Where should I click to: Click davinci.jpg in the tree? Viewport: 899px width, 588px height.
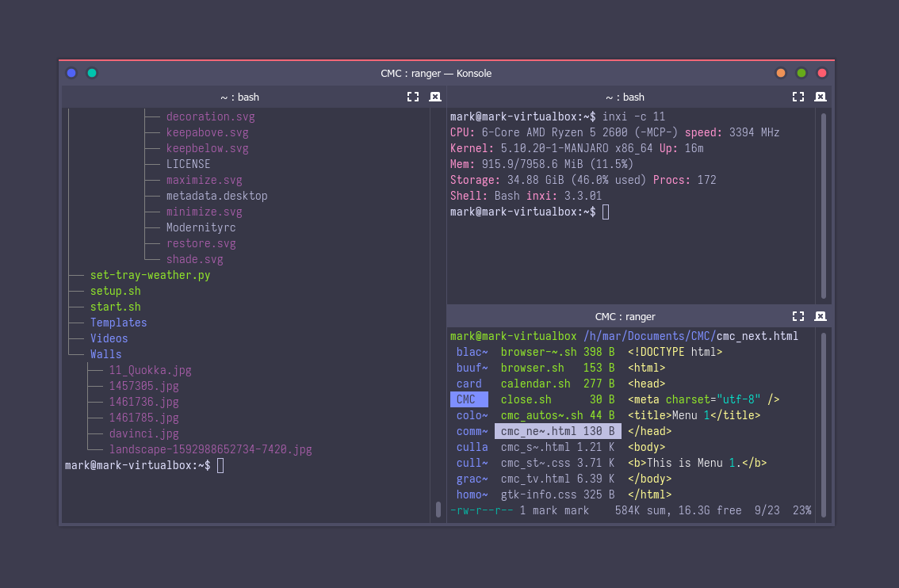(x=144, y=433)
